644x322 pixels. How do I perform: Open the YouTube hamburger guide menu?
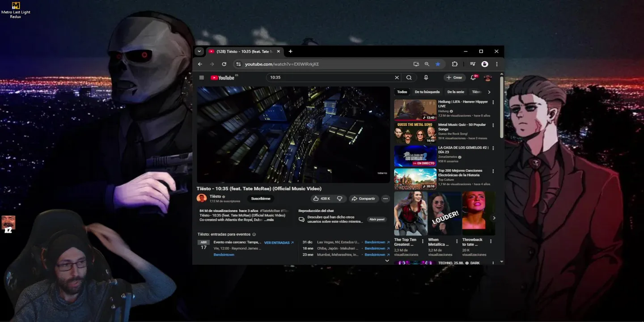click(x=202, y=77)
